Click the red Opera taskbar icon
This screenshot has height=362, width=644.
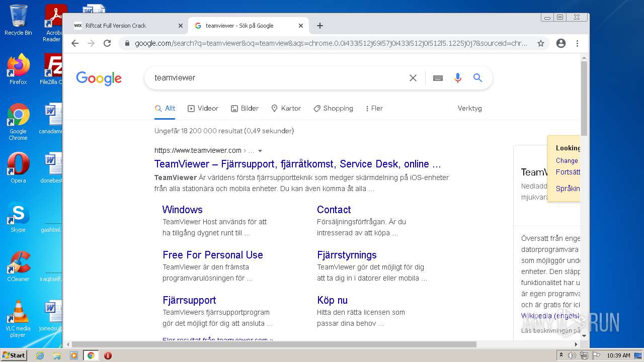[108, 355]
